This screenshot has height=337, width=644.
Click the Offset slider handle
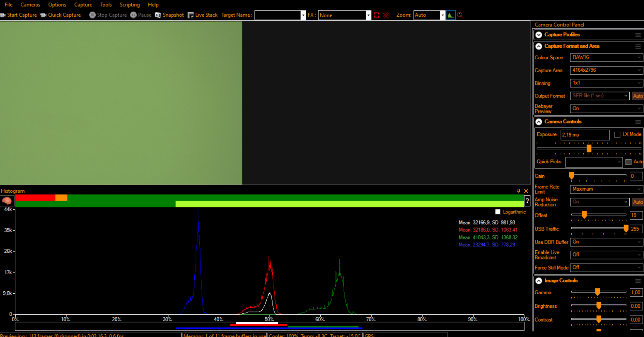pos(584,215)
